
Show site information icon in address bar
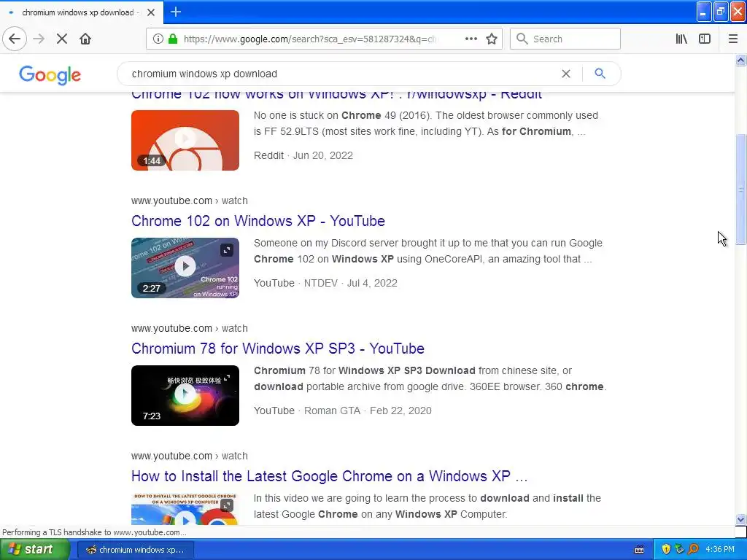tap(158, 39)
